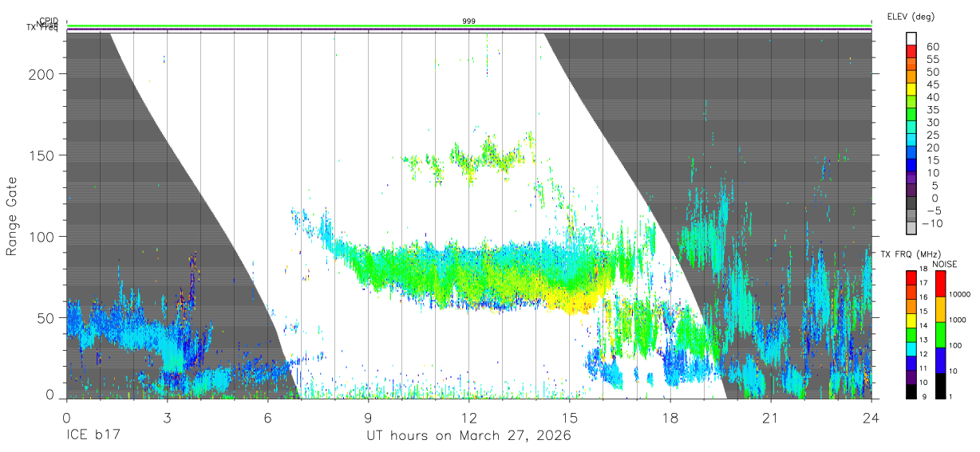This screenshot has height=452, width=980.
Task: Select the yellow segment of TX FRQ bar
Action: pos(911,320)
